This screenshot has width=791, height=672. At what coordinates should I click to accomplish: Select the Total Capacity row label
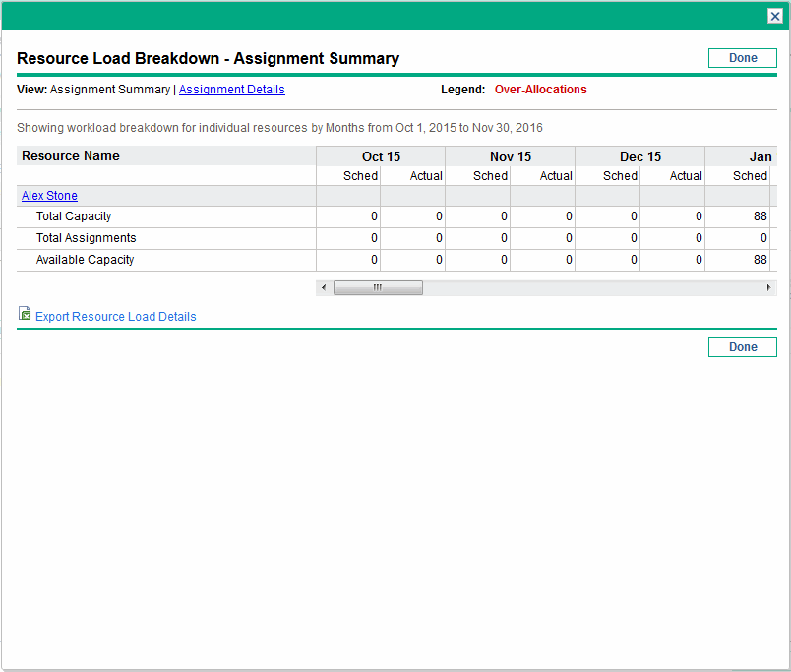click(74, 216)
